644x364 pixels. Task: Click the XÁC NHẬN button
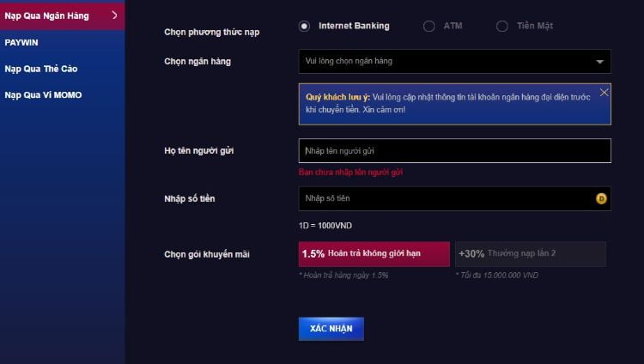331,329
